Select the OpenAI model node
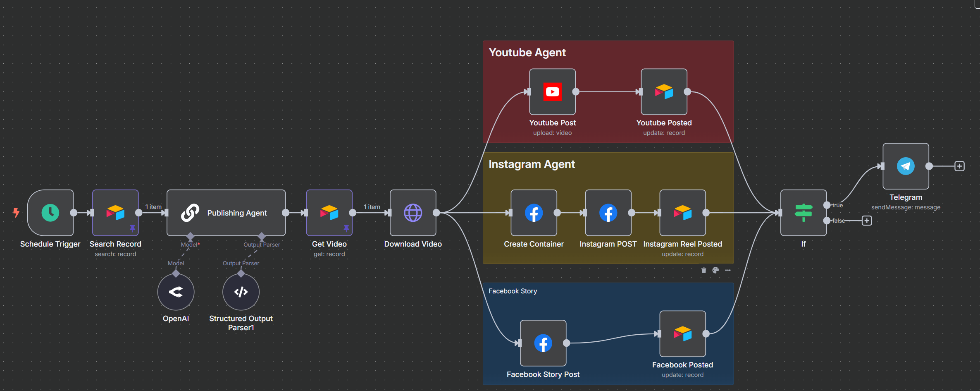The image size is (980, 391). (176, 292)
